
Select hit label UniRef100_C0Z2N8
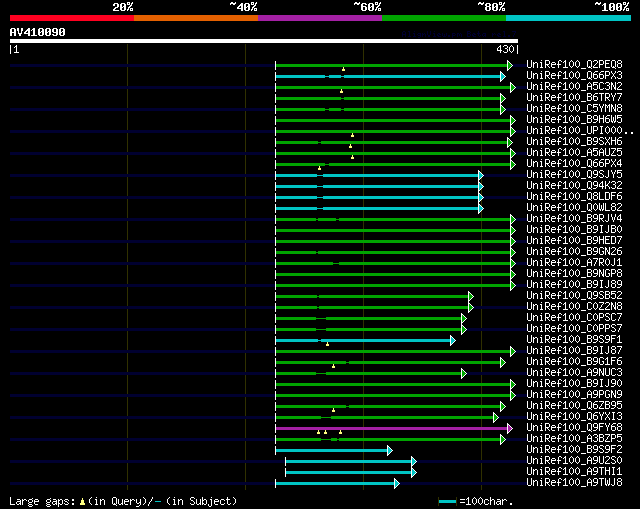(x=574, y=307)
